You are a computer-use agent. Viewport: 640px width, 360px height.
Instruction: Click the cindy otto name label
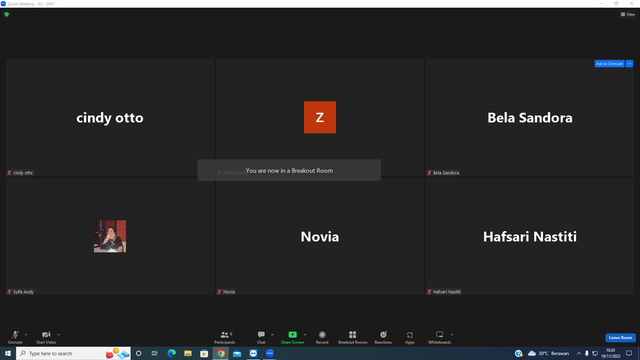coord(20,173)
